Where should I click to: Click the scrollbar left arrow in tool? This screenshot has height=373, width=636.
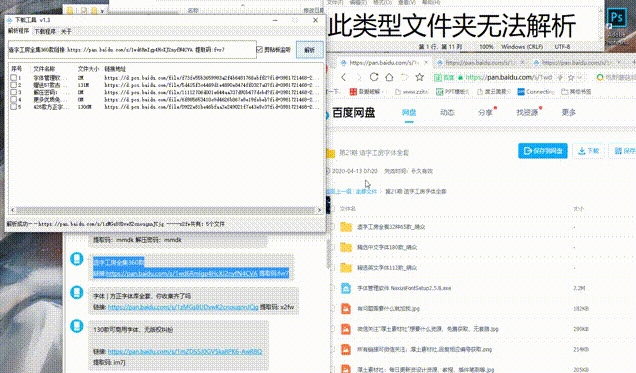click(x=13, y=210)
